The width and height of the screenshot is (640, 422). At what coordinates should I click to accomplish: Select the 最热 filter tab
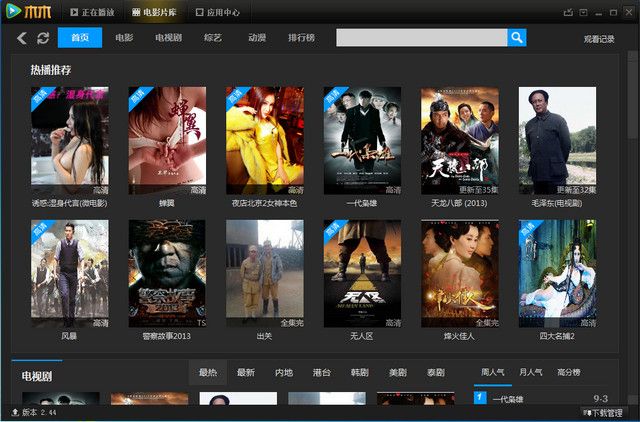[208, 372]
